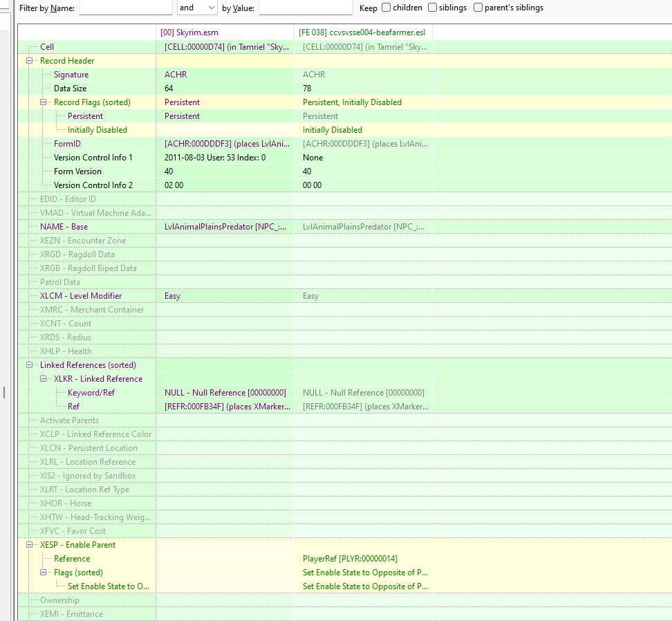The image size is (672, 621).
Task: Select the Data Size row label
Action: 70,89
